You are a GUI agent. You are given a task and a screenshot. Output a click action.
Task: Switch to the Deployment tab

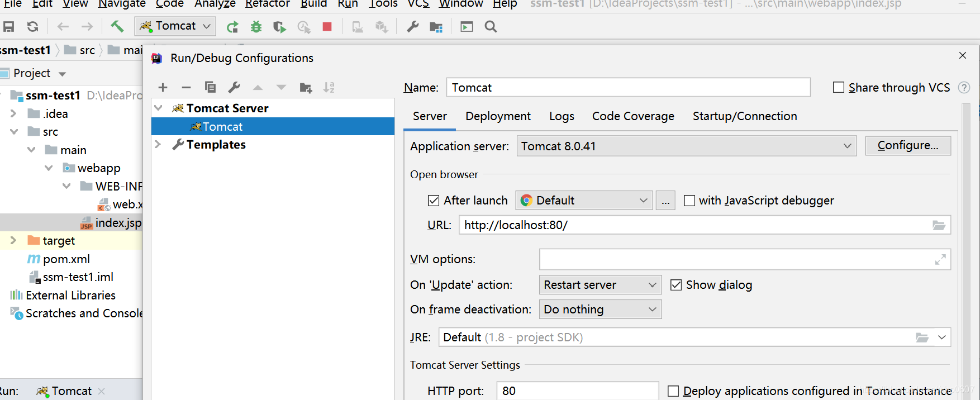pos(498,116)
